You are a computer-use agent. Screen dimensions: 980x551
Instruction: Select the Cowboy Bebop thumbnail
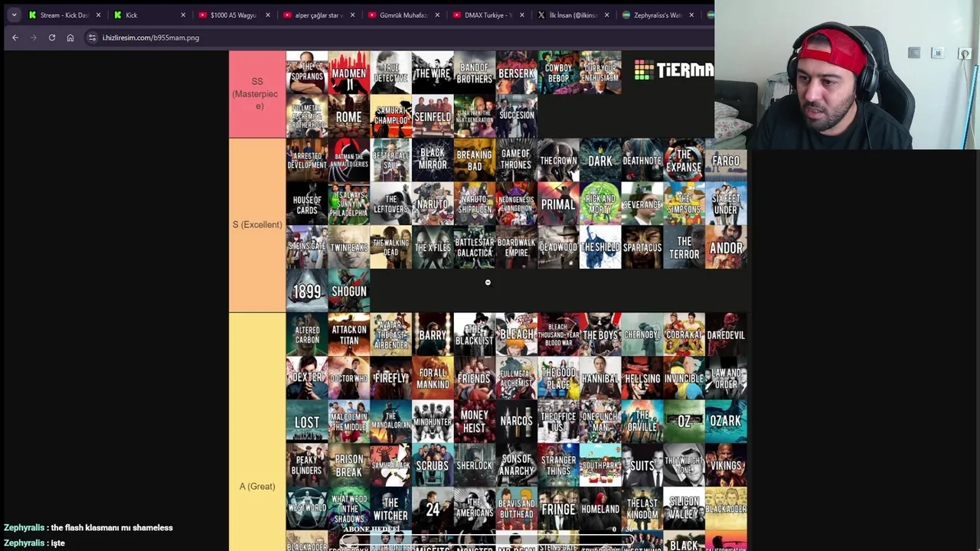pos(558,73)
